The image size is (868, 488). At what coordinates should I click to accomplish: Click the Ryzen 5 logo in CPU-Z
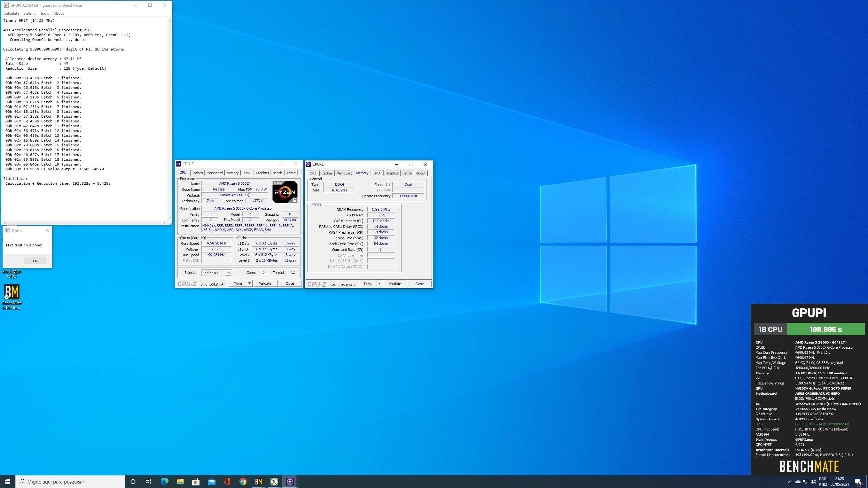pyautogui.click(x=285, y=192)
